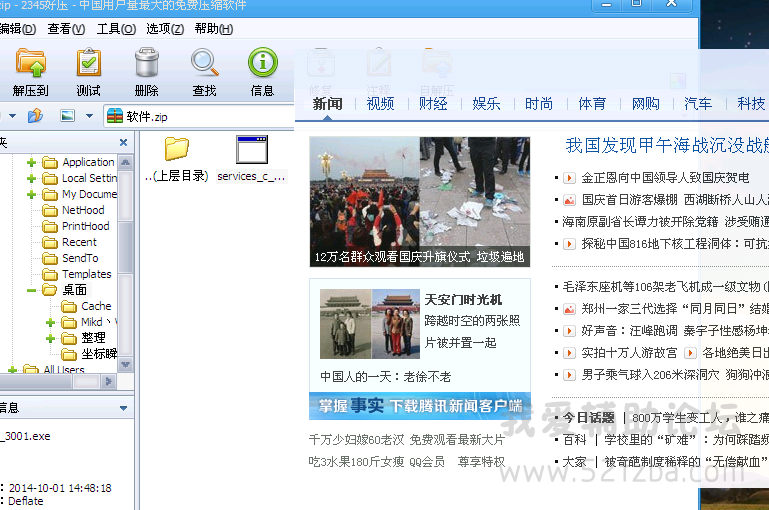Expand the All Users folder node
Viewport: 769px width, 510px height.
pyautogui.click(x=13, y=369)
